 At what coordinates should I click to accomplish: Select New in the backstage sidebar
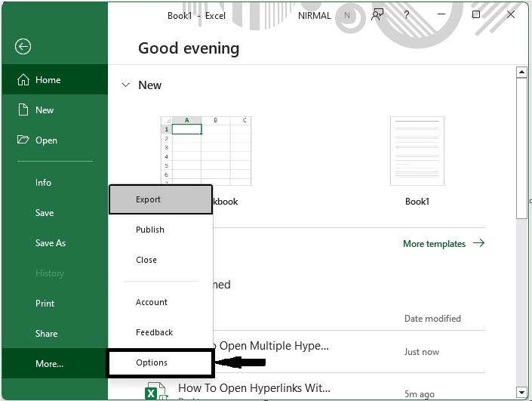54,110
